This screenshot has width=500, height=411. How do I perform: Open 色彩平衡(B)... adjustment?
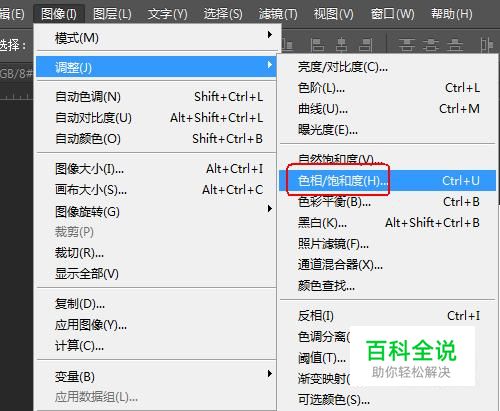click(387, 202)
